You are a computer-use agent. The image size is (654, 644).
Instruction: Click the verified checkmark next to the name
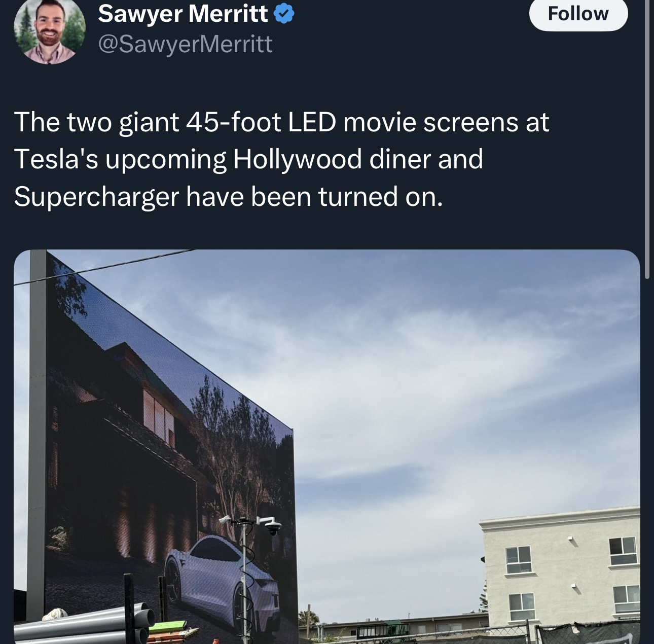pos(284,14)
